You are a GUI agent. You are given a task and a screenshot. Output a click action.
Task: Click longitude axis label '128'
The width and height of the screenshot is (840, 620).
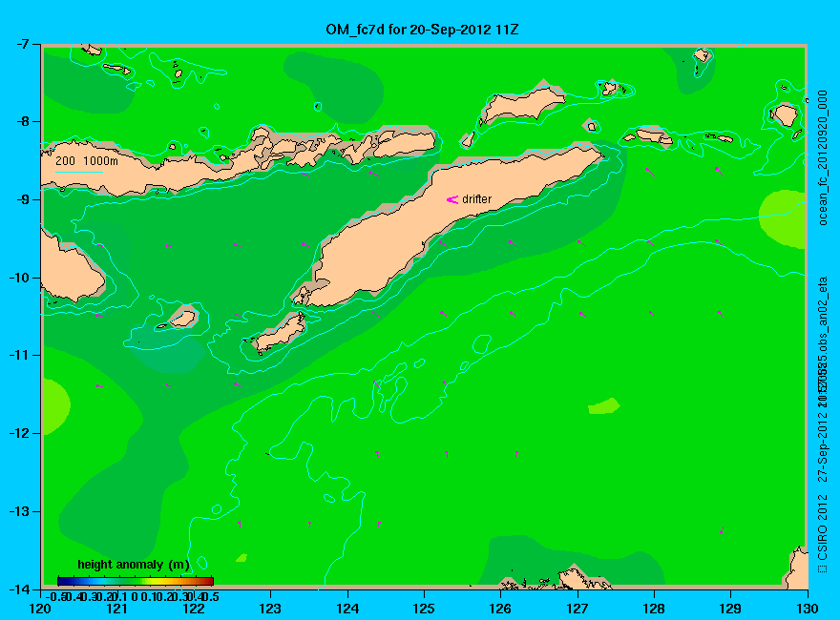pos(654,609)
